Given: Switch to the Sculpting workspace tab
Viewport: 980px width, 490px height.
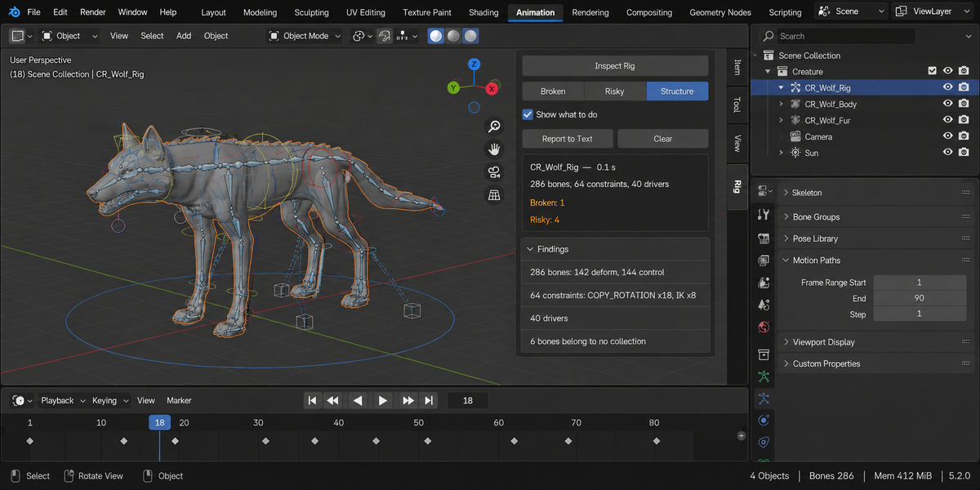Looking at the screenshot, I should point(311,12).
